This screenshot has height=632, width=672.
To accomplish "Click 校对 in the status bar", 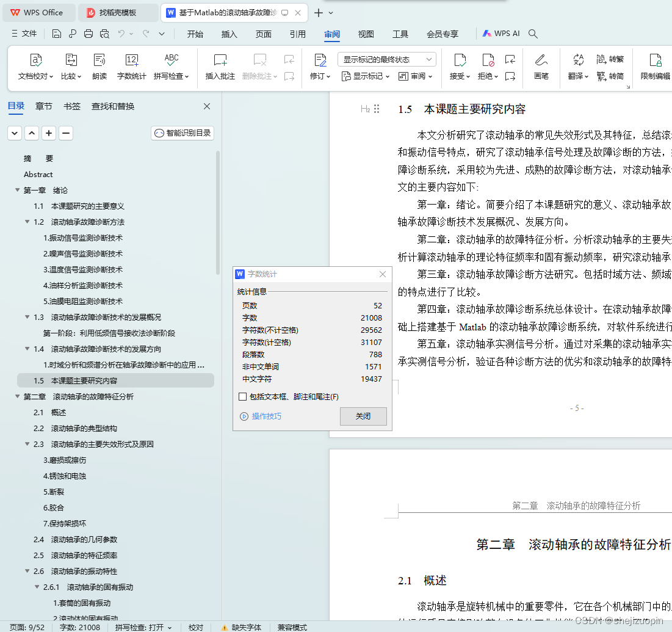I will click(x=196, y=627).
